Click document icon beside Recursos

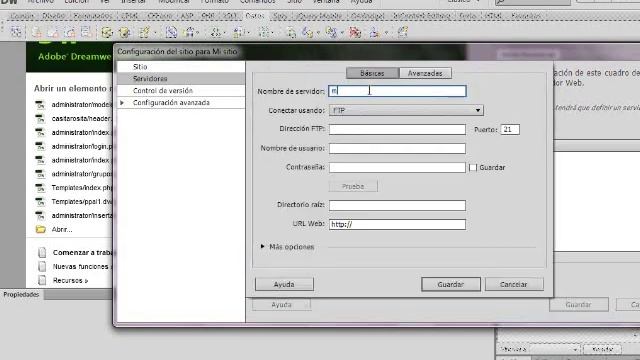(x=42, y=280)
